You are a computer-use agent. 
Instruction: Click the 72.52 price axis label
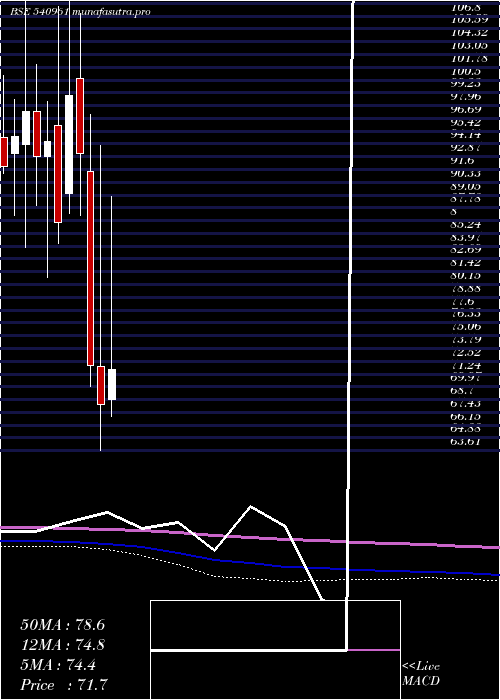467,353
